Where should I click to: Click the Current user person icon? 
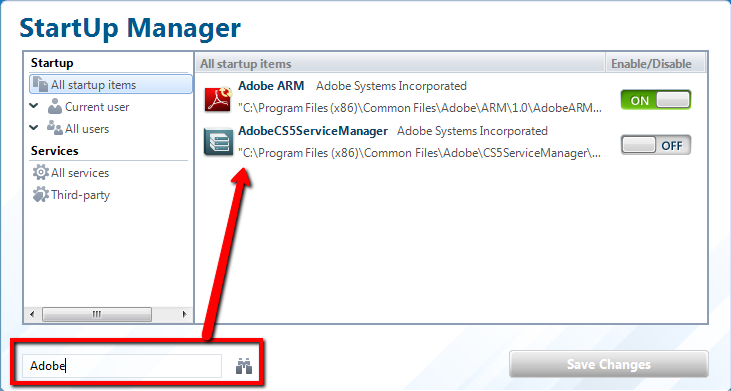click(x=55, y=106)
